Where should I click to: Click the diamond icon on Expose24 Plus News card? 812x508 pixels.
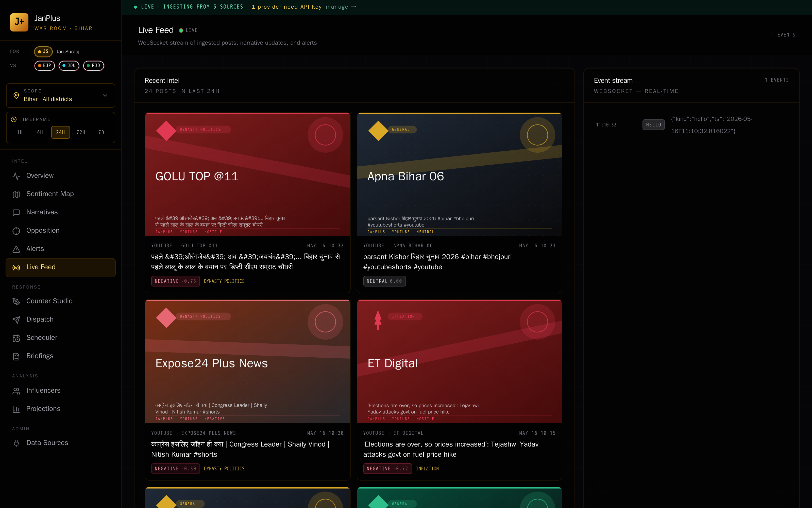tap(166, 317)
